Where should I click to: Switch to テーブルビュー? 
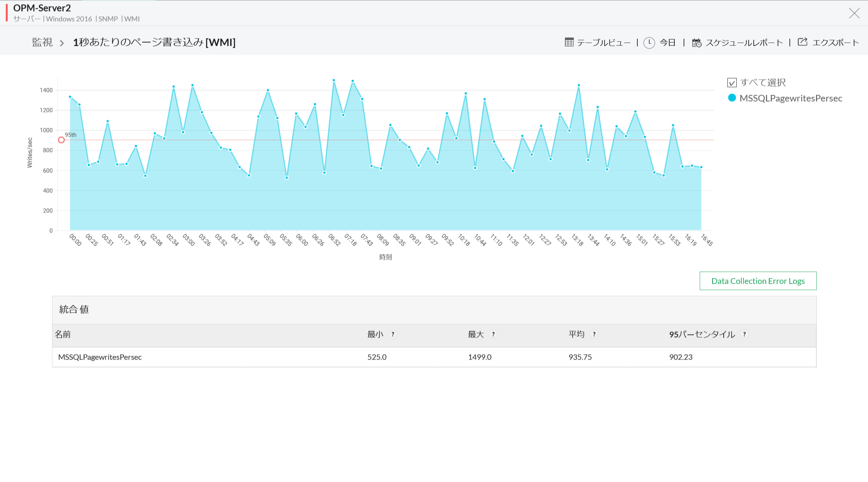(x=603, y=43)
